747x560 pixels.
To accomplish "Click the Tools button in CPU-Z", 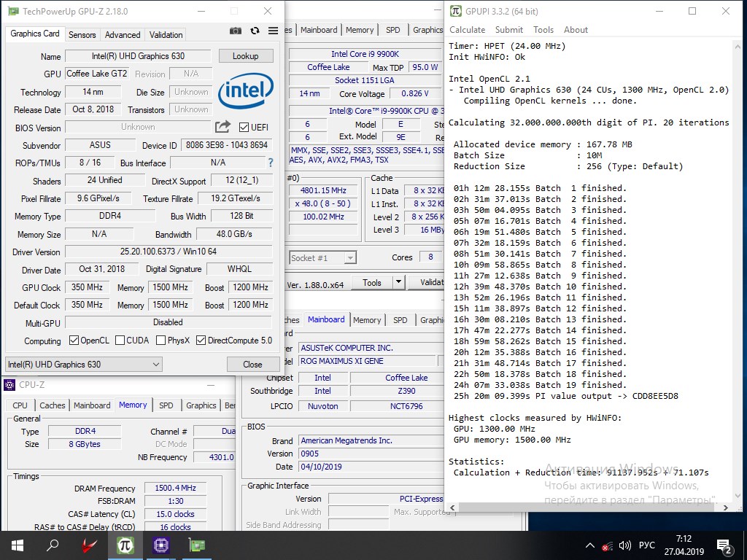I will click(x=372, y=282).
